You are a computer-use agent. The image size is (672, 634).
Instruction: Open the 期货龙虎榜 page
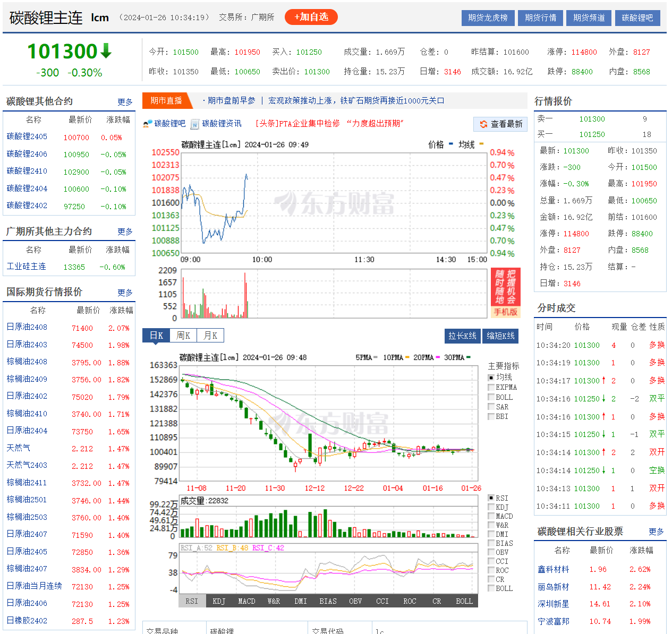(488, 18)
